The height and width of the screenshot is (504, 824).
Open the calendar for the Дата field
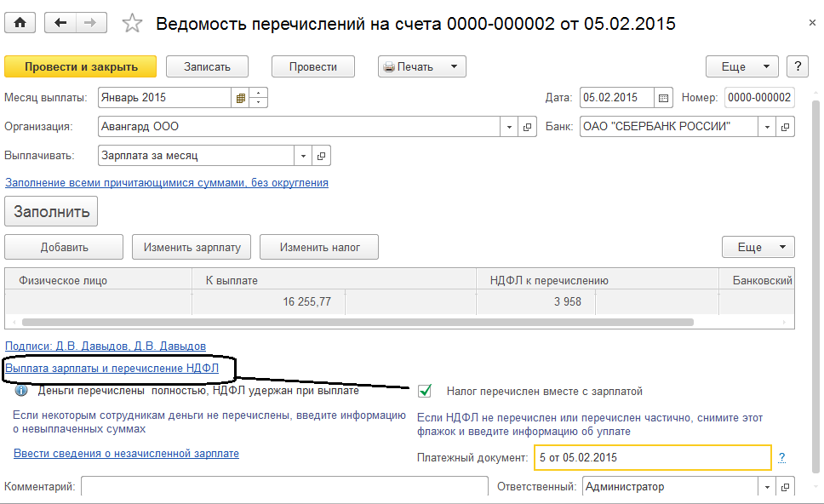click(663, 98)
